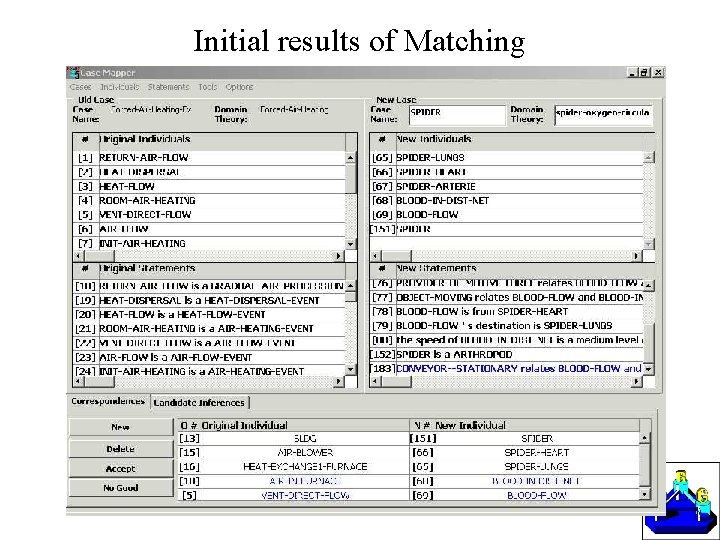Select ROOM-AIR-HEATING individual row
This screenshot has width=720, height=540.
point(209,201)
